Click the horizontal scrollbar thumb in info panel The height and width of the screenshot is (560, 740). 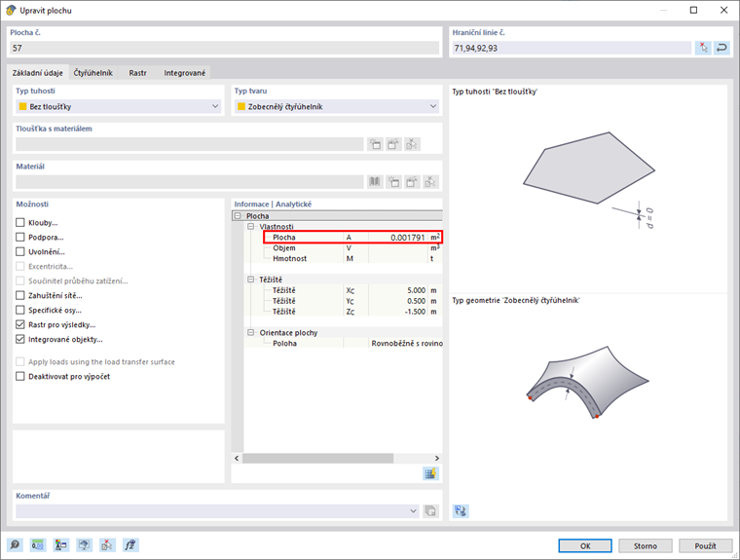[317, 458]
